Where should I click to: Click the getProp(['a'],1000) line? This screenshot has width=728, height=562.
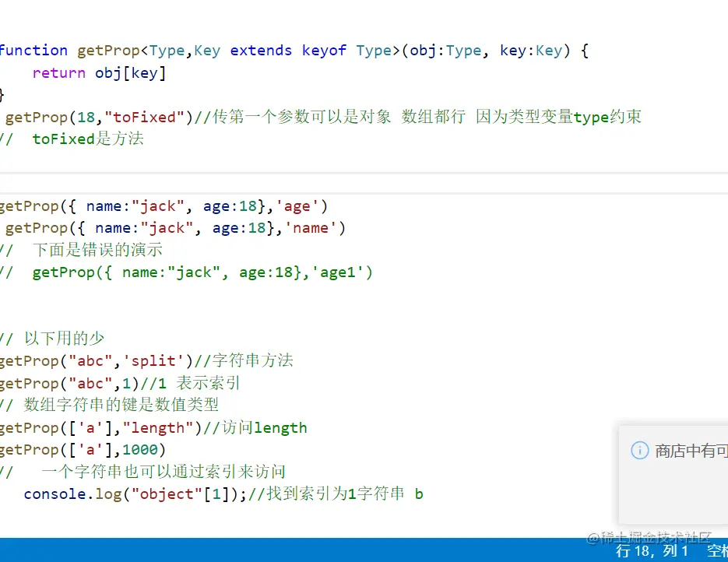pyautogui.click(x=83, y=449)
